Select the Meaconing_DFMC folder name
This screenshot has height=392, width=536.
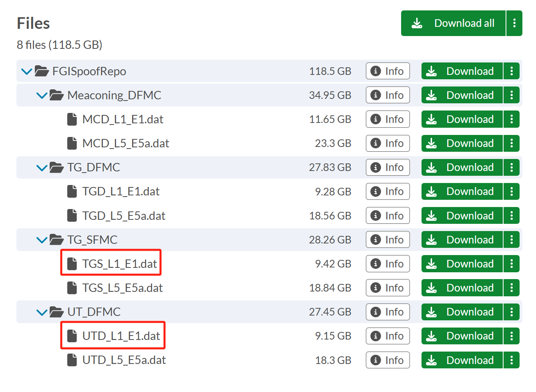(x=114, y=95)
